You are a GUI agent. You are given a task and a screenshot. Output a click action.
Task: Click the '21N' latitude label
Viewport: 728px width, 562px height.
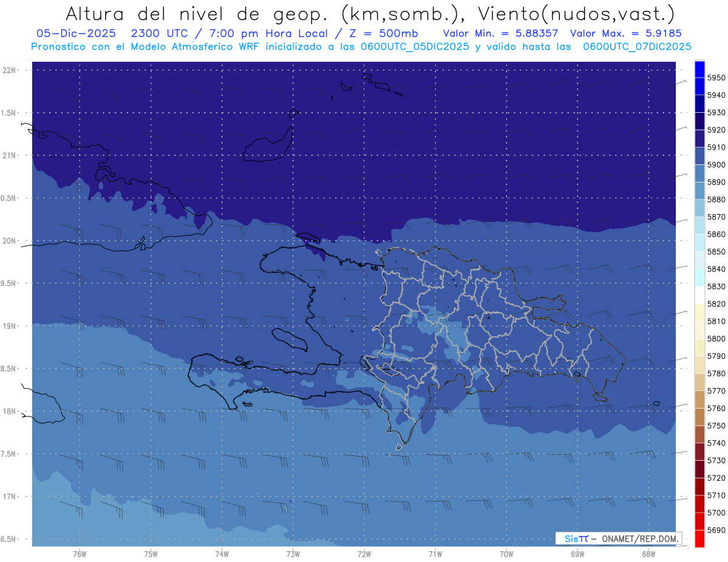[10, 155]
